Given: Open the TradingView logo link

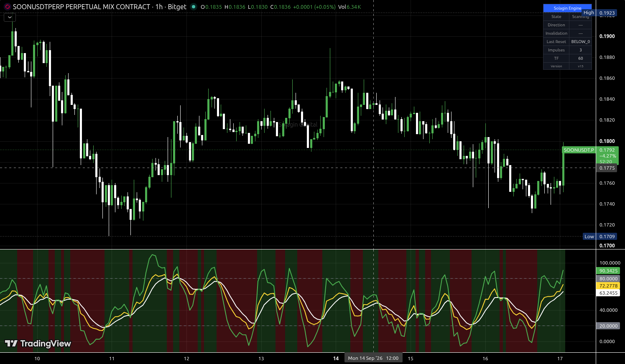Looking at the screenshot, I should click(38, 344).
